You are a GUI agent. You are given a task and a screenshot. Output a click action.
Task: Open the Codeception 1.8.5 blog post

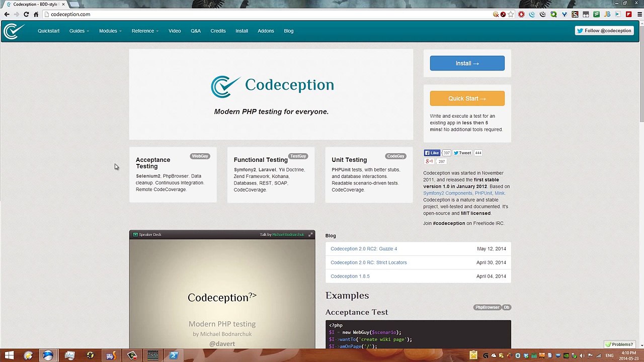[350, 276]
